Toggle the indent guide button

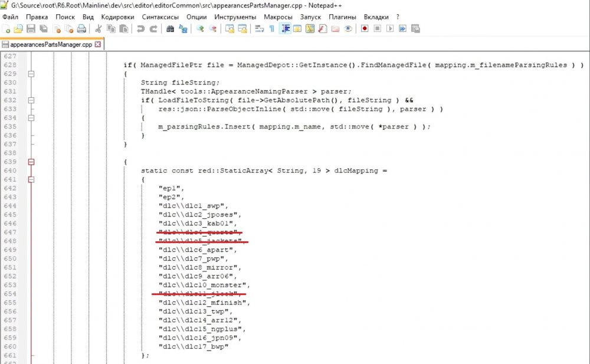pos(285,28)
